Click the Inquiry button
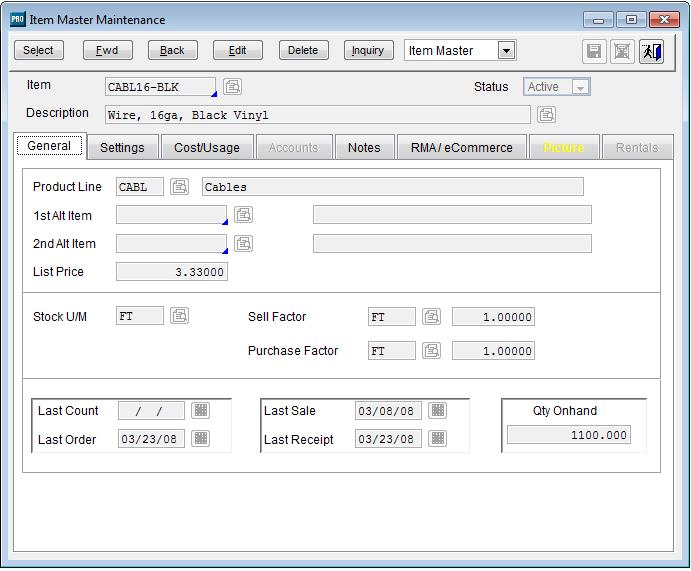The height and width of the screenshot is (571, 691). 368,50
